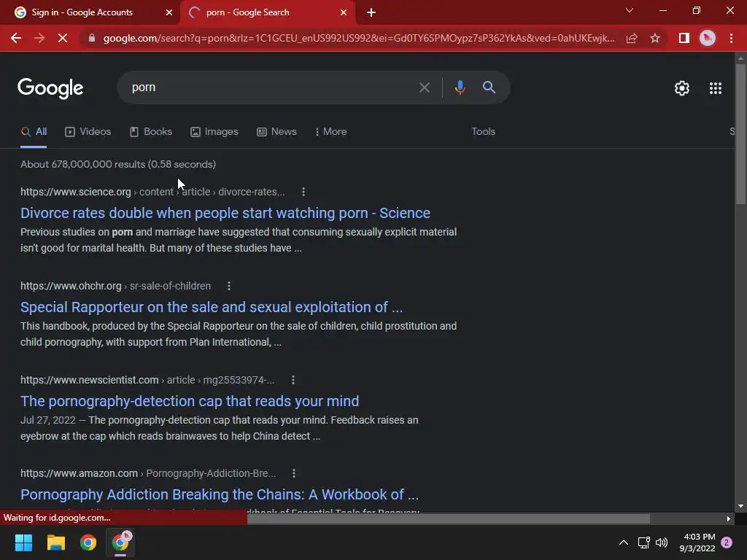The width and height of the screenshot is (747, 560).
Task: Go to Google homepage logo
Action: (50, 88)
